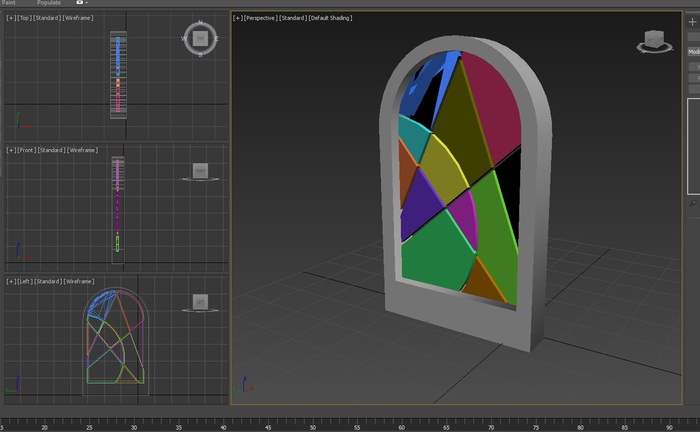700x432 pixels.
Task: Click the ViewCube in the Left viewport
Action: click(200, 301)
